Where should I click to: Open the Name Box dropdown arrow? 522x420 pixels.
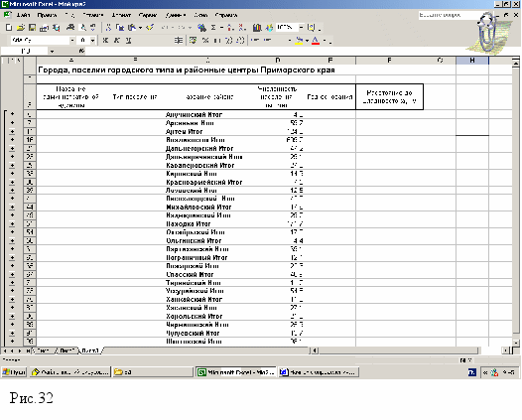click(52, 51)
